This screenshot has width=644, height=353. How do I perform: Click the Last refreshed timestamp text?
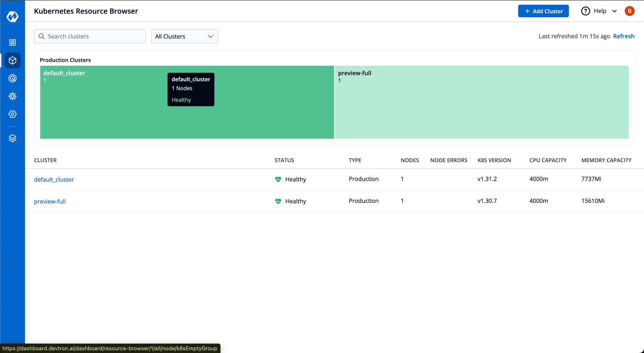coord(574,36)
